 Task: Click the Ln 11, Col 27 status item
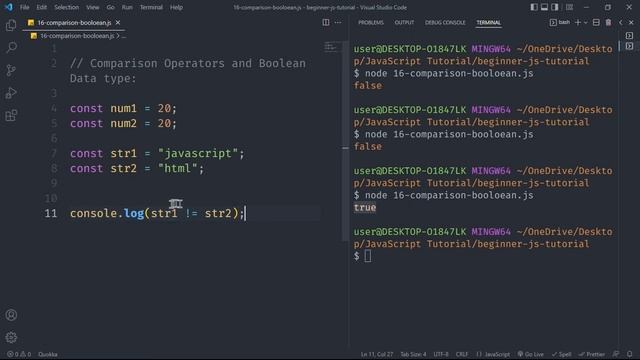point(376,354)
